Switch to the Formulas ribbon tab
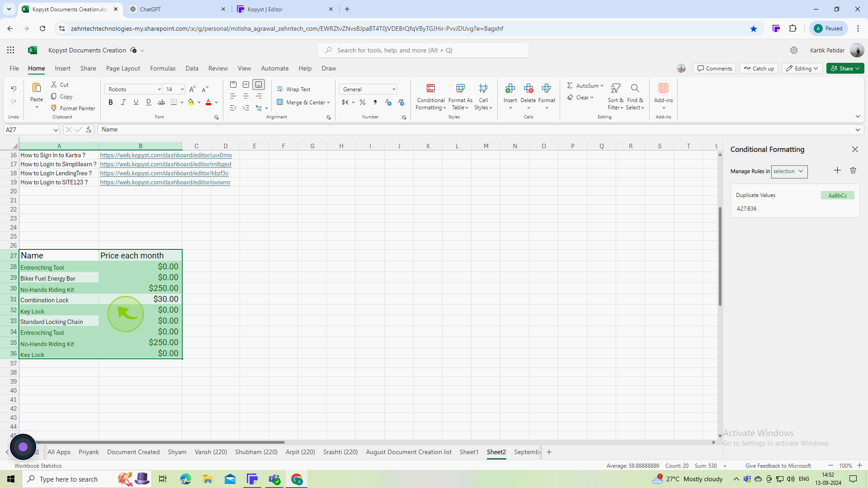868x488 pixels. pos(163,68)
